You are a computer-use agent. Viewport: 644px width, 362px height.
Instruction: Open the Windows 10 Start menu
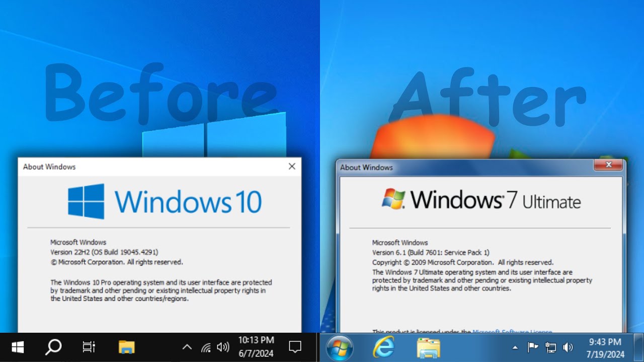click(x=18, y=347)
